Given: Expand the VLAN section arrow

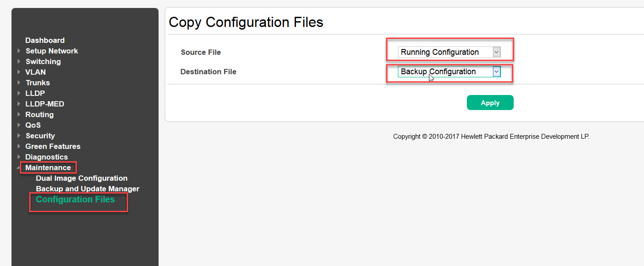Looking at the screenshot, I should (19, 72).
